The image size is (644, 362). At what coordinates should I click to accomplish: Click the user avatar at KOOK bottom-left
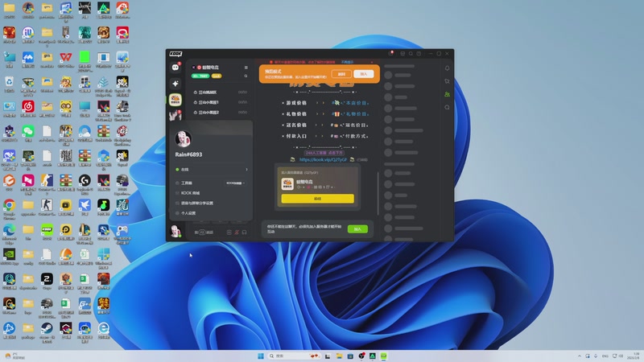[175, 231]
